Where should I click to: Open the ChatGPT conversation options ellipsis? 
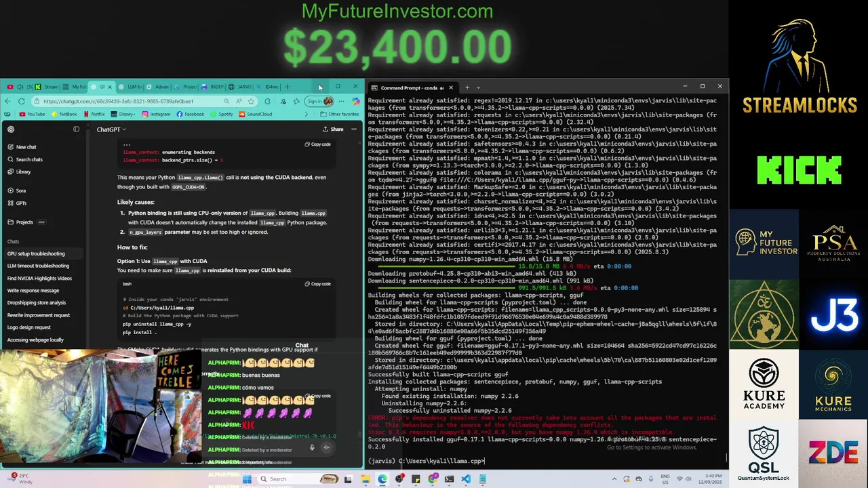click(354, 129)
